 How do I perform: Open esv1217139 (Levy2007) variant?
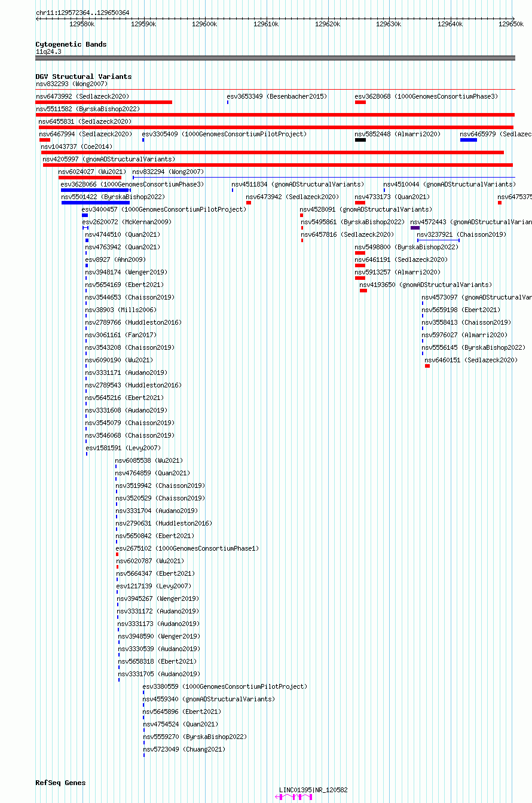point(154,586)
